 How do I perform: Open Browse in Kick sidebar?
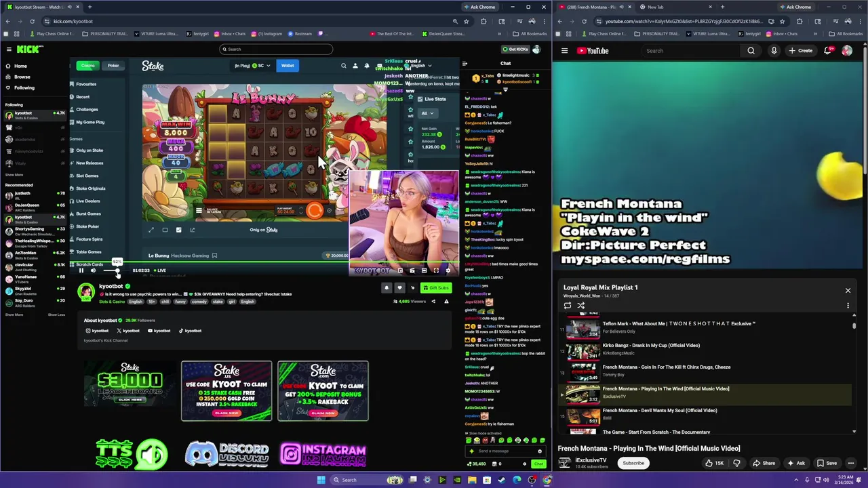pyautogui.click(x=22, y=77)
